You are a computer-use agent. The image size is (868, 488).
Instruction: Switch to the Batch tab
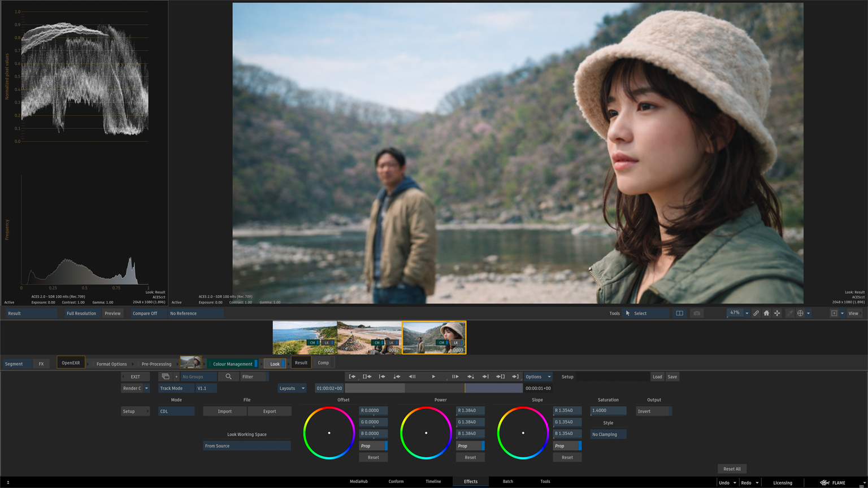coord(507,482)
